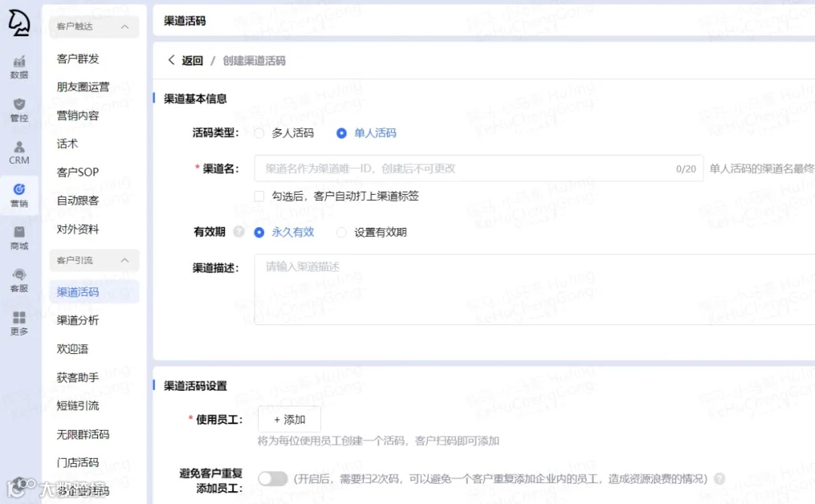Select the 管控 icon in sidebar
Screen dimensions: 815x504
(x=19, y=109)
